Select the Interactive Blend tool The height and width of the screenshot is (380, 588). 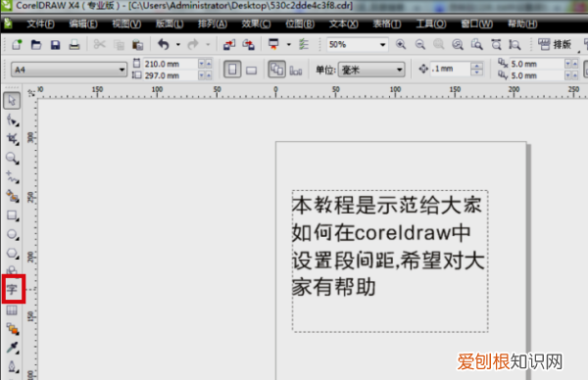12,329
